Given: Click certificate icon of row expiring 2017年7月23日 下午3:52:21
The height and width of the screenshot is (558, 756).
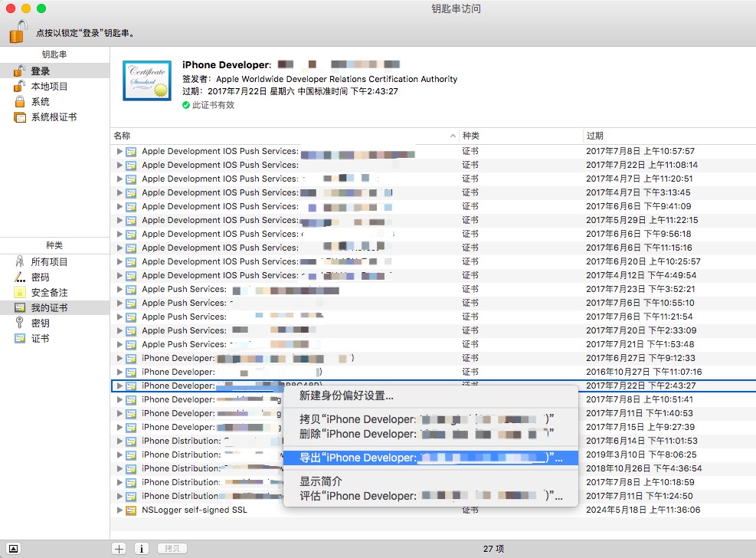Looking at the screenshot, I should point(131,290).
